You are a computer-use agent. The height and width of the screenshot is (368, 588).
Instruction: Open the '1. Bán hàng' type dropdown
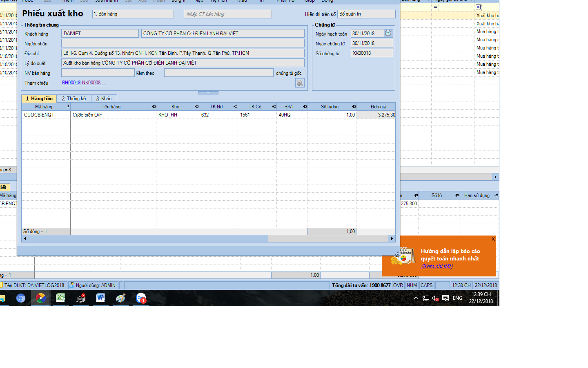pos(133,14)
